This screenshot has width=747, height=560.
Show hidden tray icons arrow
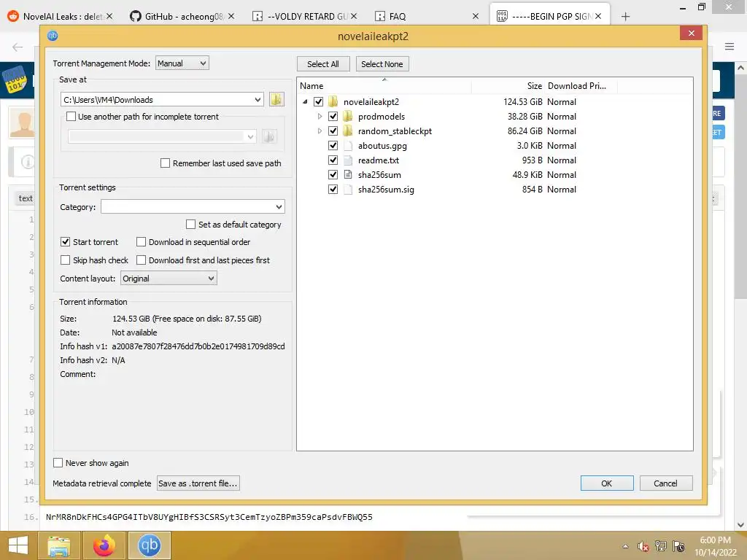[625, 546]
